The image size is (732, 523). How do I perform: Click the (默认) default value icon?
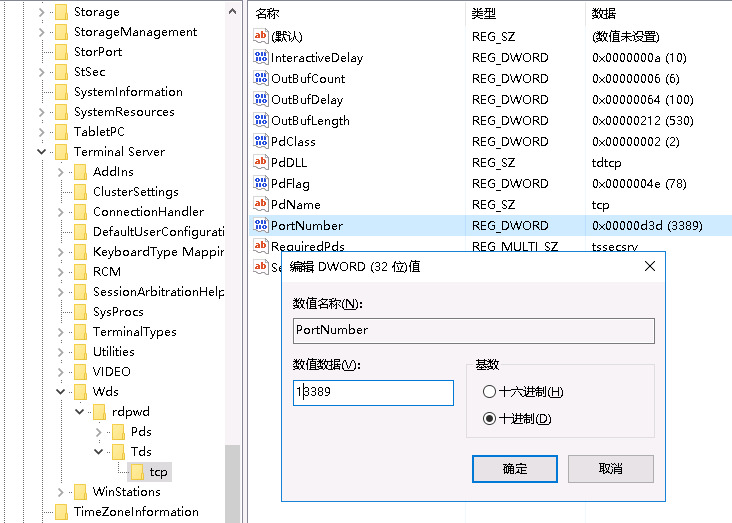pos(260,36)
